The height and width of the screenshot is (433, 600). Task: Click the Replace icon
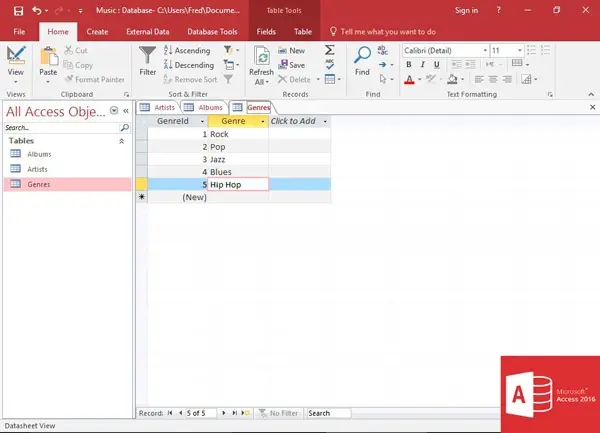coord(382,50)
